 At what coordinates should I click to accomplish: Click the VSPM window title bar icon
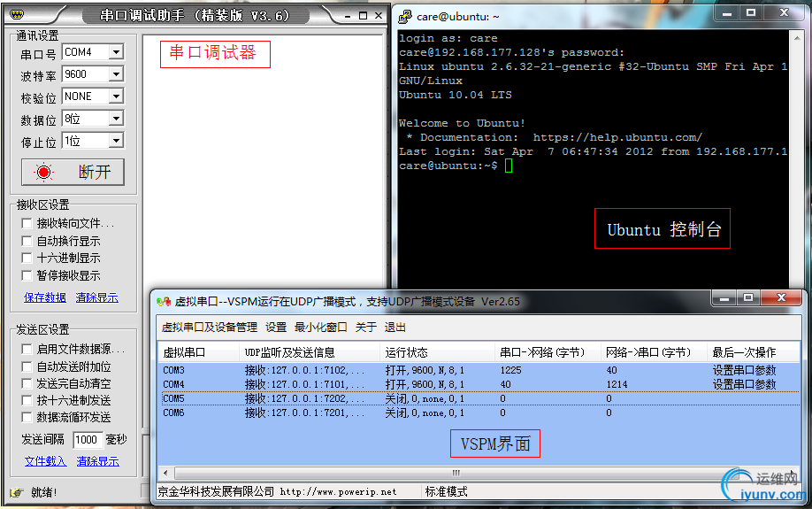pyautogui.click(x=164, y=302)
